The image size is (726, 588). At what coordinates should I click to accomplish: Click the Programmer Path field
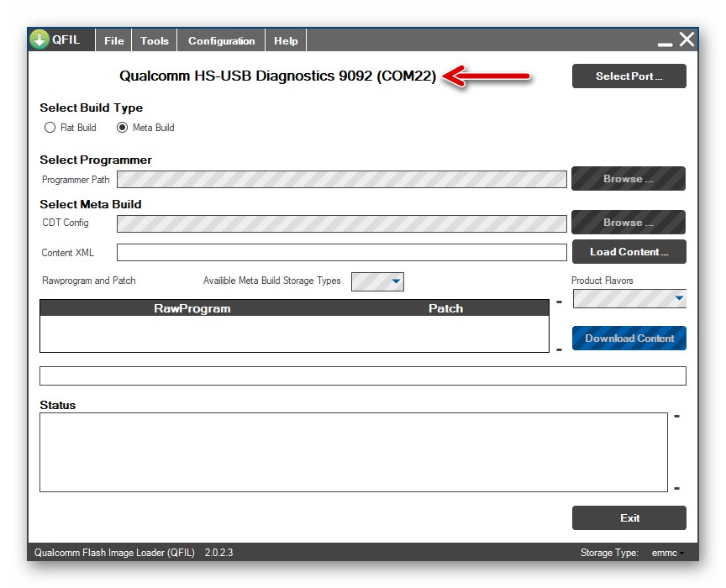coord(342,179)
